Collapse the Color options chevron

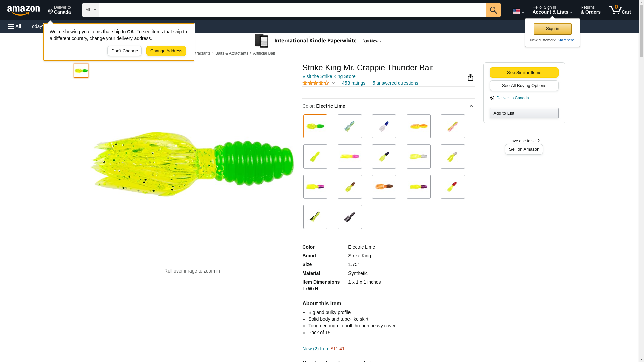pos(471,106)
